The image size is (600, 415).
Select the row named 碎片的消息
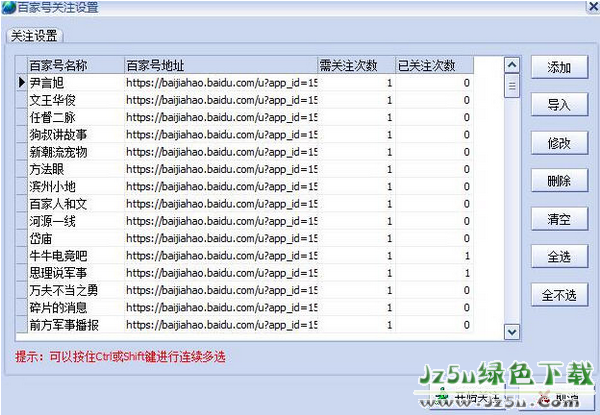tap(245, 308)
